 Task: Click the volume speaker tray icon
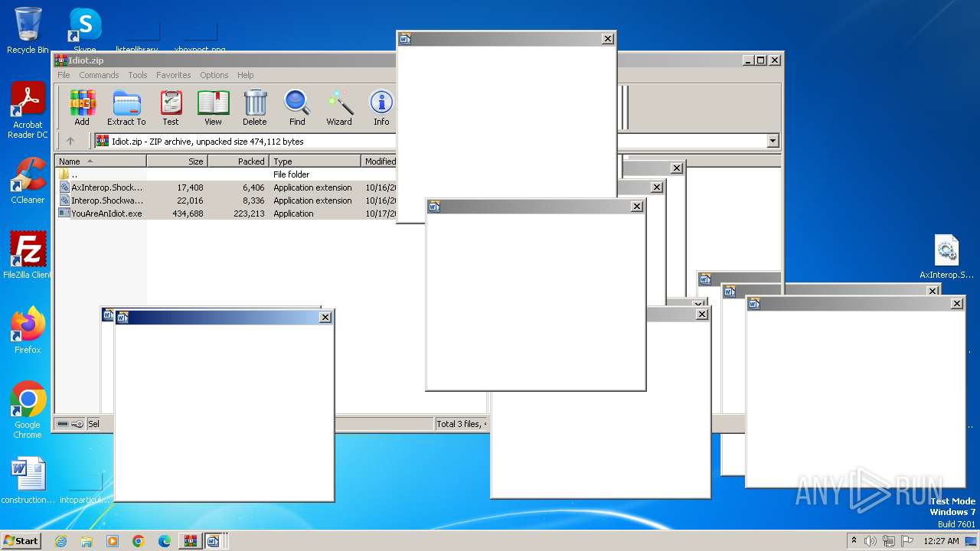click(871, 541)
